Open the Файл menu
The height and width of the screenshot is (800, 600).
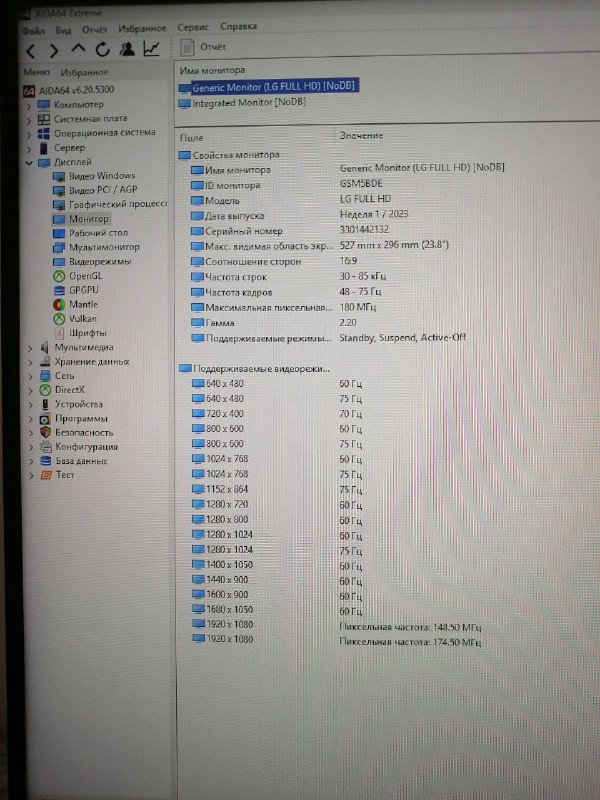[x=32, y=30]
